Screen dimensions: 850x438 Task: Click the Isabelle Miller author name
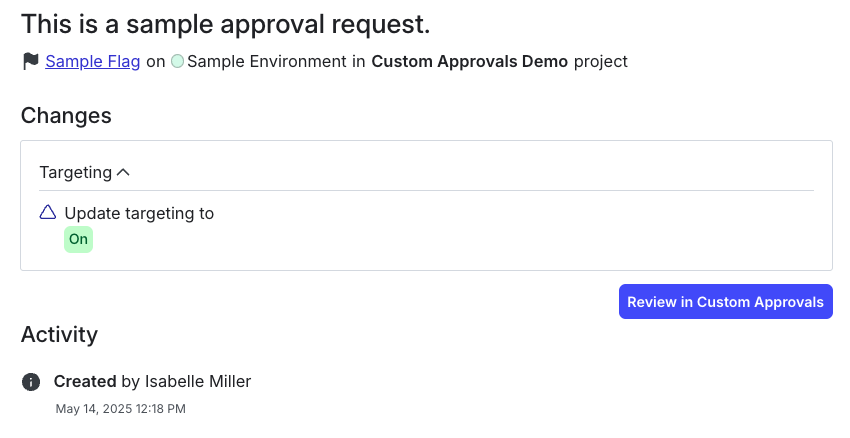(198, 381)
